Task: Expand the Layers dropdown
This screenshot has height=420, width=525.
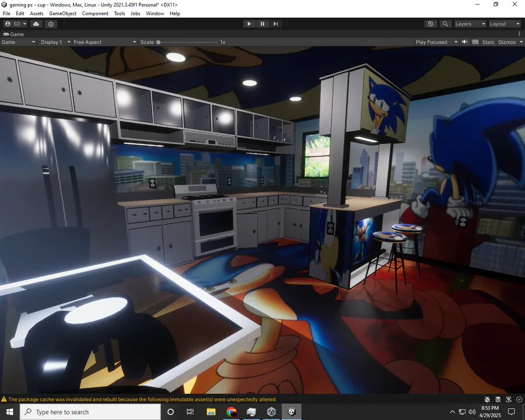Action: point(470,24)
